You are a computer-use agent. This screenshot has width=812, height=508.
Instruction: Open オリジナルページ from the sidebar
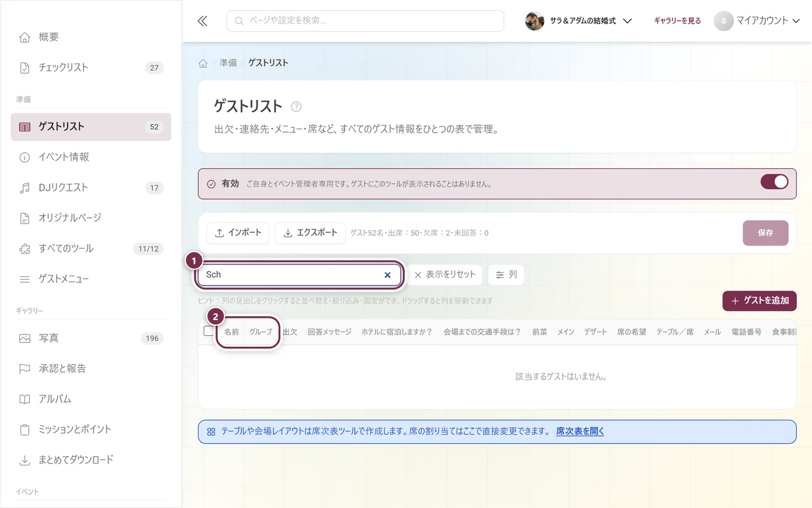point(91,218)
